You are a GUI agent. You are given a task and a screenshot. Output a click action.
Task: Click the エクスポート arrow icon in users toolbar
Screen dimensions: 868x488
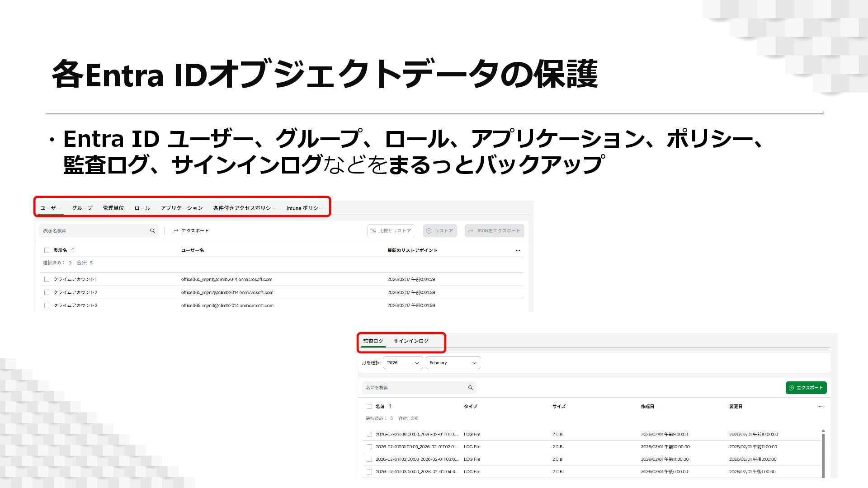(x=175, y=231)
